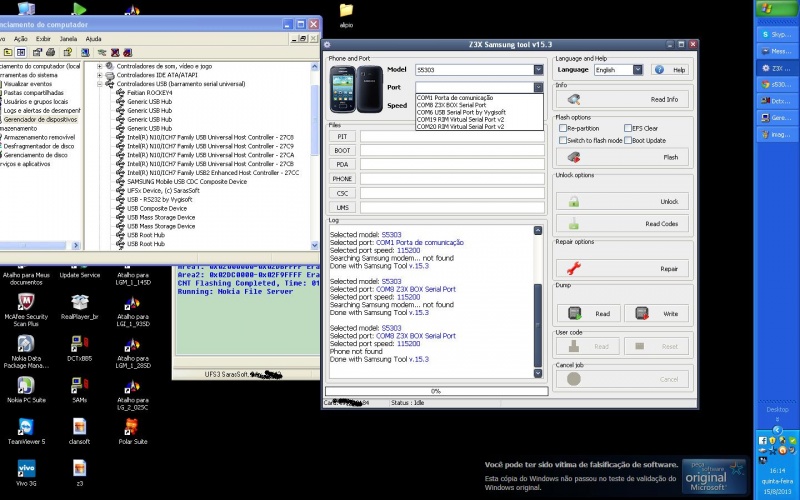The image size is (800, 500).
Task: Click the Windows Start button
Action: pyautogui.click(x=777, y=9)
